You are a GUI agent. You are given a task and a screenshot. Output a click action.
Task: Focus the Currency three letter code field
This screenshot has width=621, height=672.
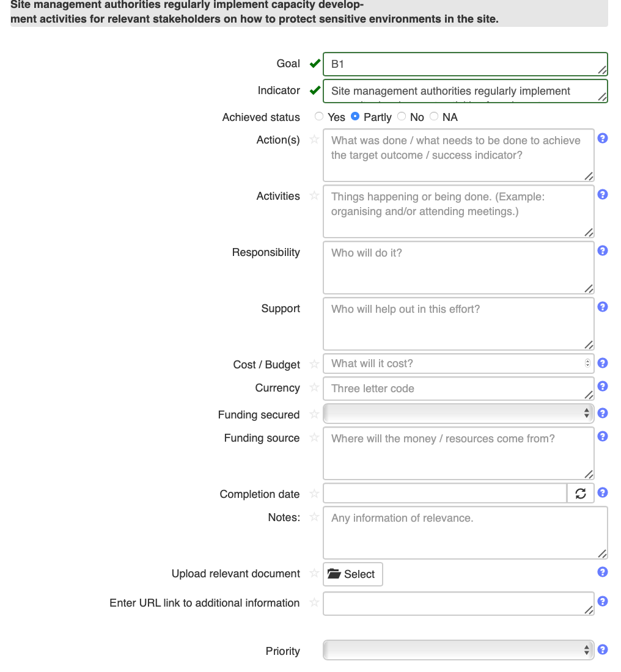coord(458,388)
